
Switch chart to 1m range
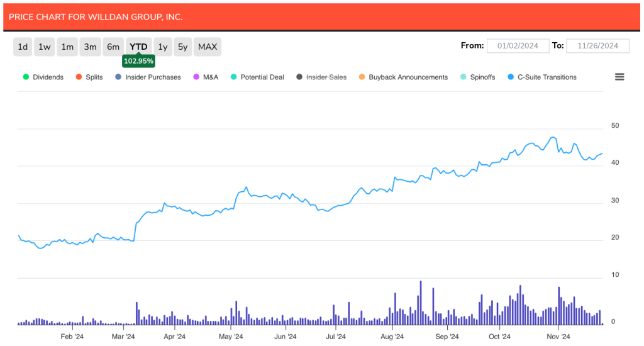[x=67, y=47]
